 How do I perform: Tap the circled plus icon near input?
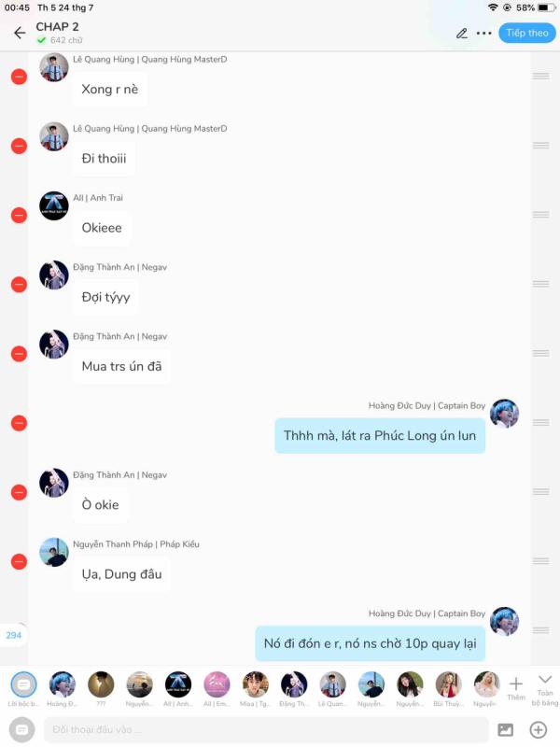pos(539,729)
